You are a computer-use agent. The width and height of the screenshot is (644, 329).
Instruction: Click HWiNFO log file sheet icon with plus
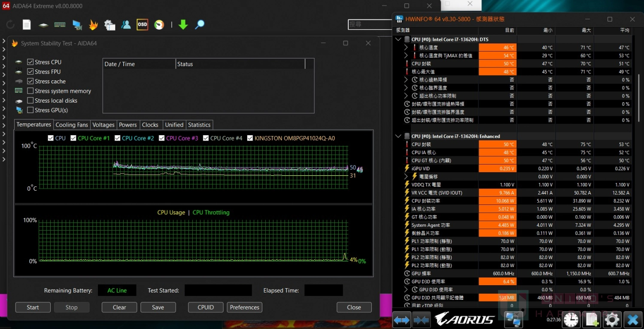(x=592, y=320)
